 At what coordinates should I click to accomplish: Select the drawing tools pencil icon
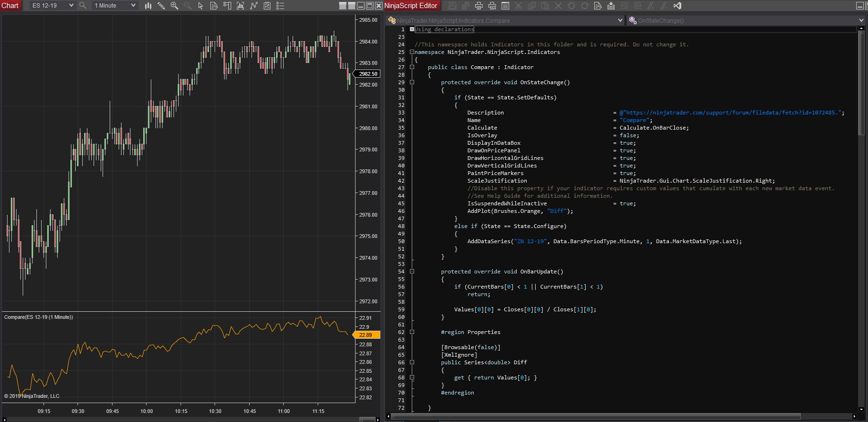161,6
